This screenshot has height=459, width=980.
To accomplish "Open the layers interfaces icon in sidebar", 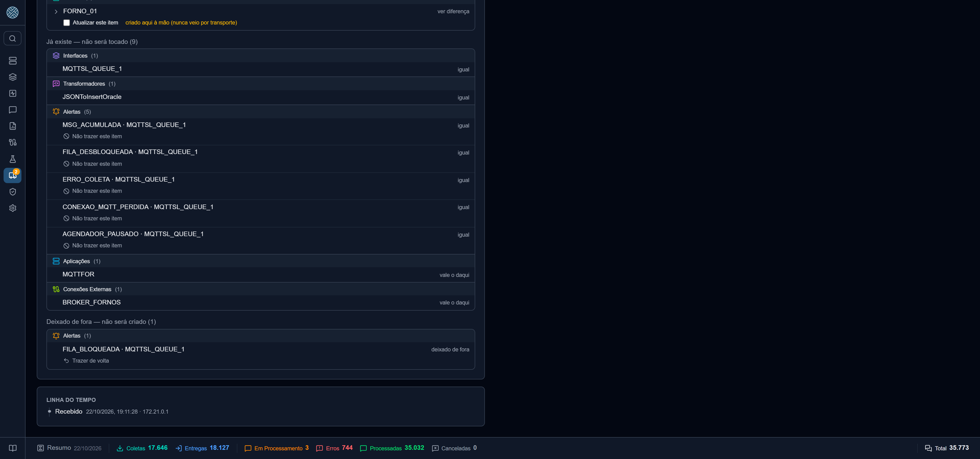I will tap(13, 77).
